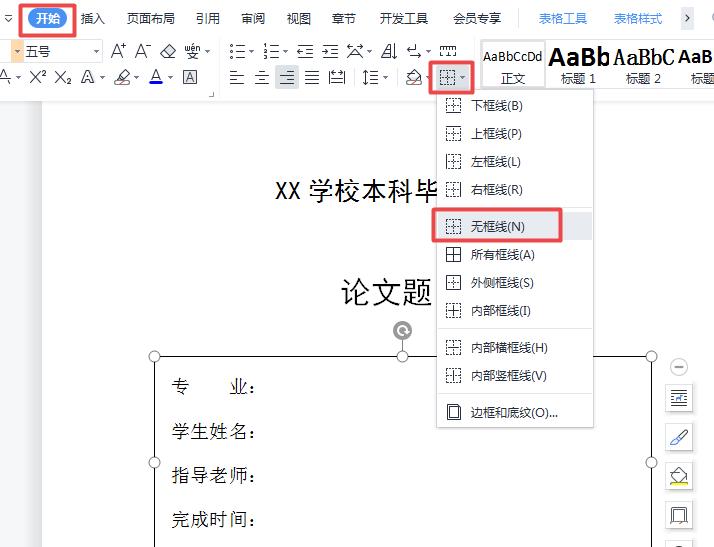This screenshot has width=714, height=547.
Task: Click the increase font size icon
Action: click(118, 51)
